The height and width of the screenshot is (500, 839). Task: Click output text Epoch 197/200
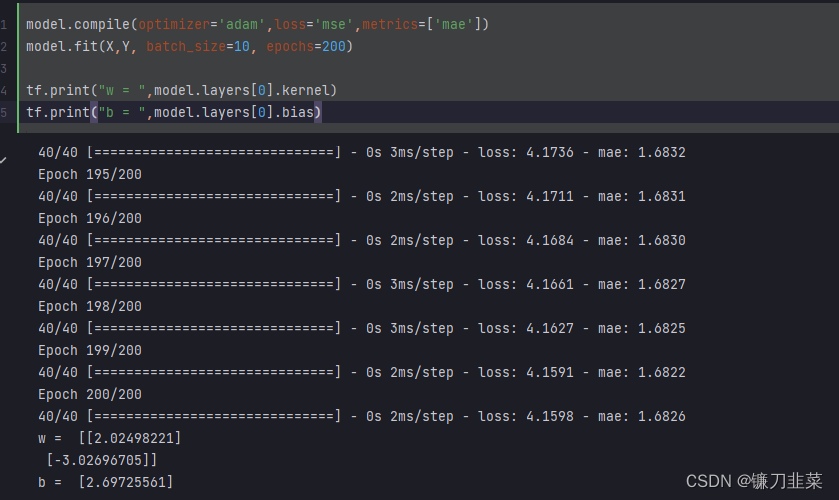coord(90,262)
